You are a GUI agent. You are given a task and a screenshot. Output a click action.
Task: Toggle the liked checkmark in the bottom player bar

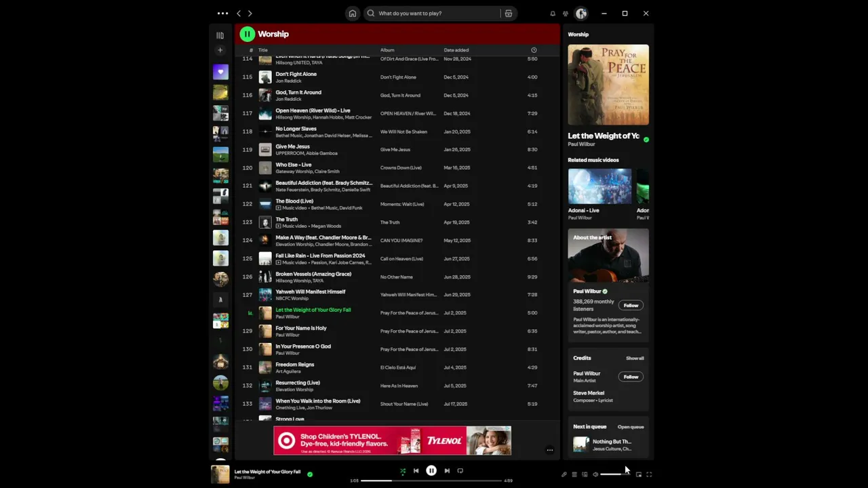click(310, 474)
